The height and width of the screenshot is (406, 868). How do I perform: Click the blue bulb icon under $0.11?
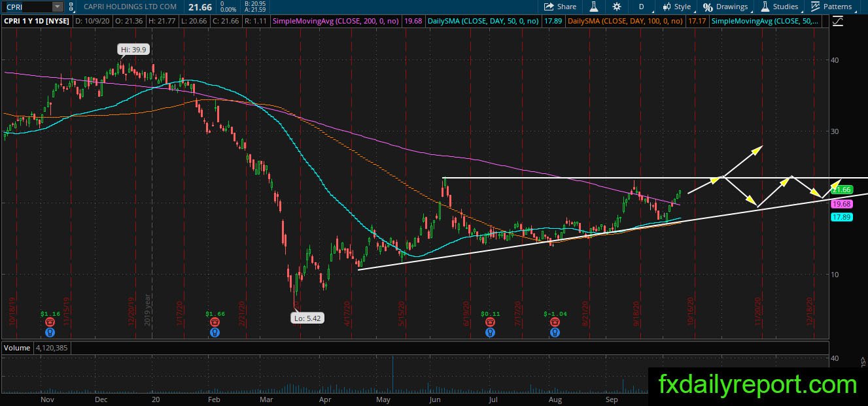click(490, 332)
